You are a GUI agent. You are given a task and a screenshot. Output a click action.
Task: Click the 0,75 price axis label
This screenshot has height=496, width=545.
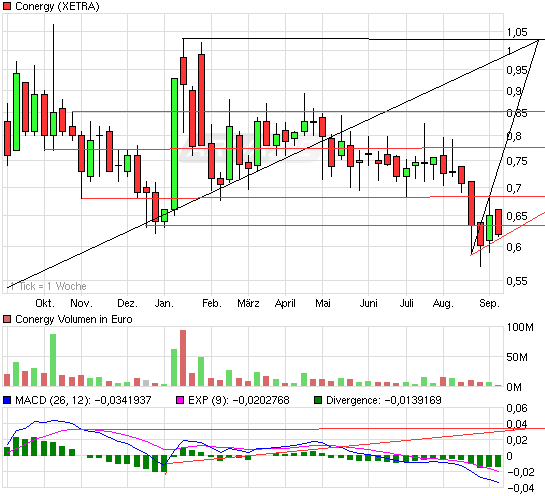tap(517, 161)
